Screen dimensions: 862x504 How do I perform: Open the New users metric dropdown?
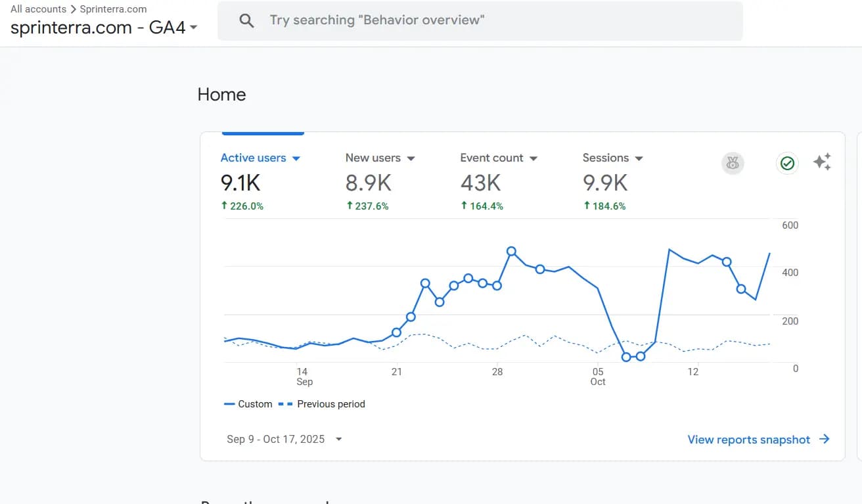pos(380,158)
